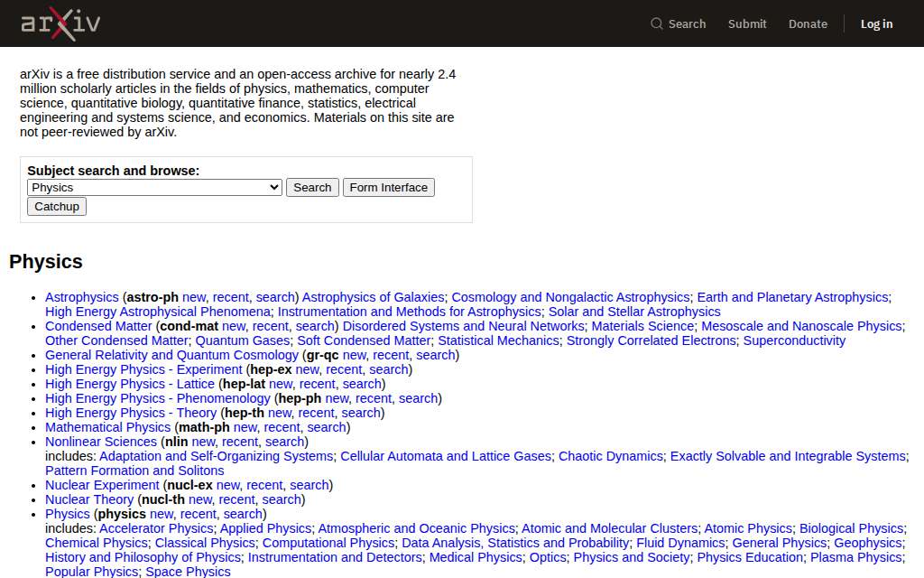The image size is (924, 578).
Task: Open Nuclear Experiment link
Action: [102, 485]
